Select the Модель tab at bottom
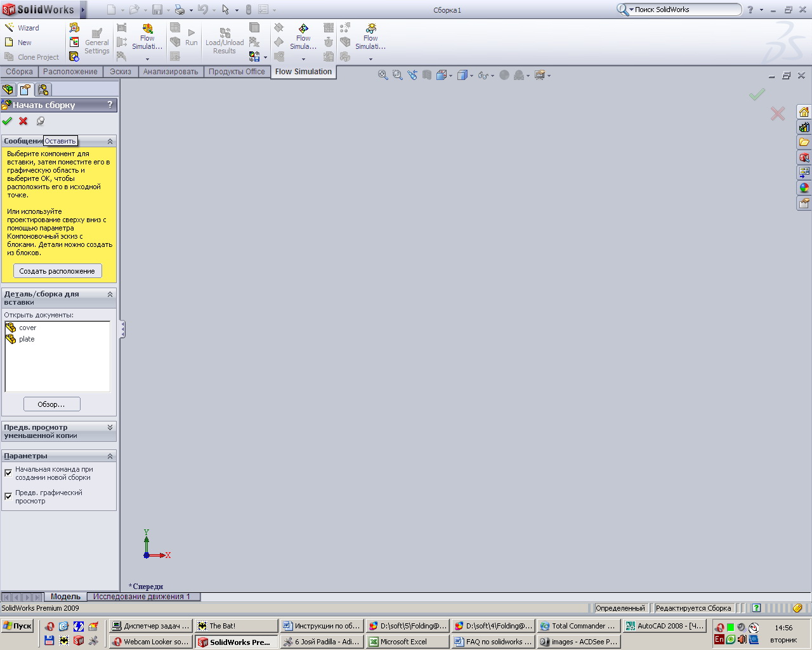This screenshot has width=812, height=650. tap(65, 597)
